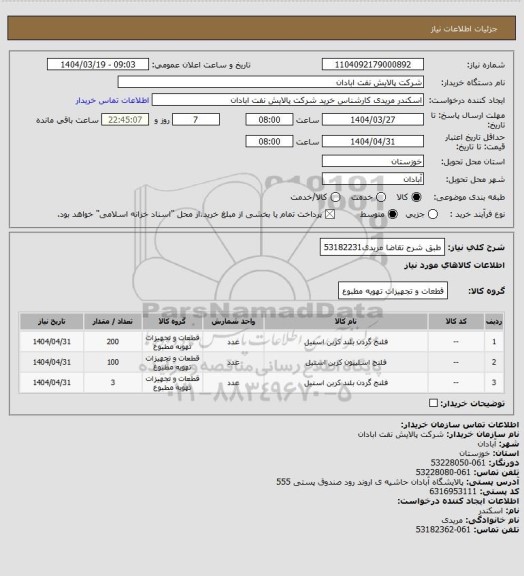Click need date in row 3
The width and height of the screenshot is (524, 576).
pyautogui.click(x=51, y=382)
